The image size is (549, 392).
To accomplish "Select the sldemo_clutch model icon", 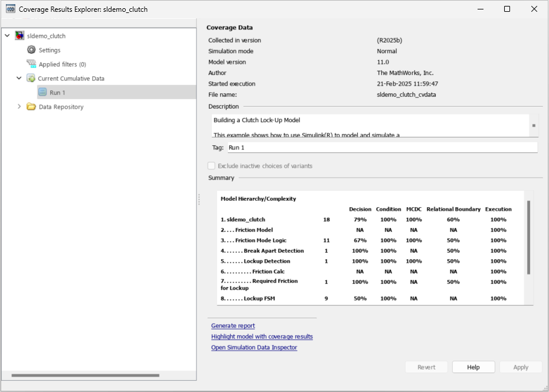I will 19,35.
